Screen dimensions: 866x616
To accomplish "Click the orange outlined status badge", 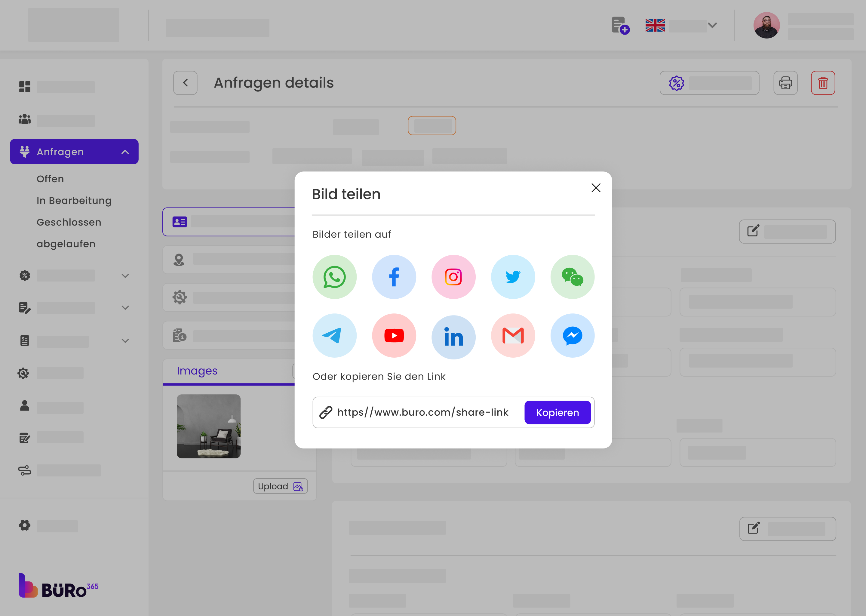I will 431,125.
